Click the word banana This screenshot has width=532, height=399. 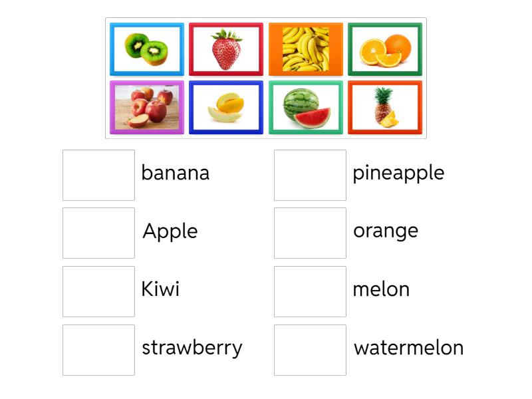click(x=176, y=173)
